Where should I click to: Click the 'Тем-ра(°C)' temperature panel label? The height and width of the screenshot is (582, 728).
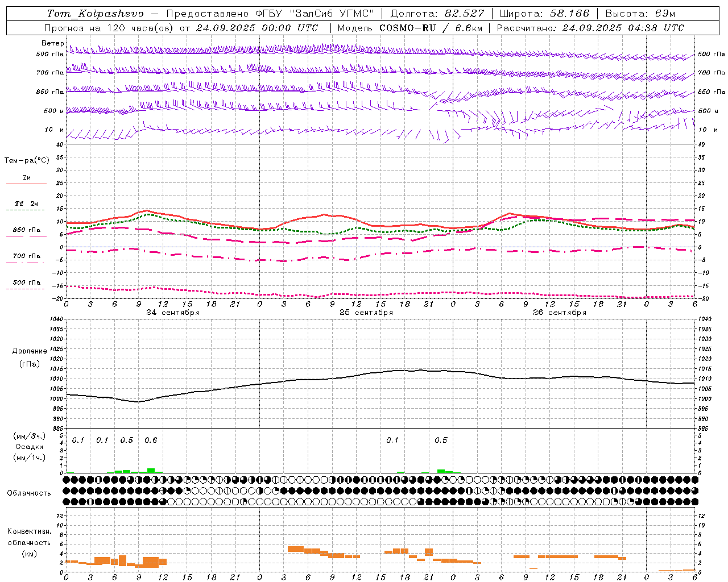[x=27, y=161]
